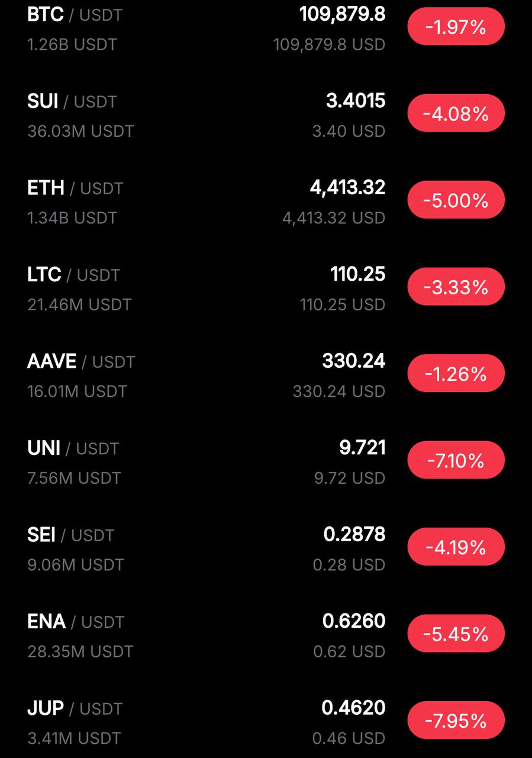Image resolution: width=532 pixels, height=758 pixels.
Task: Tap the -1.26% AAVE change badge
Action: pyautogui.click(x=456, y=374)
